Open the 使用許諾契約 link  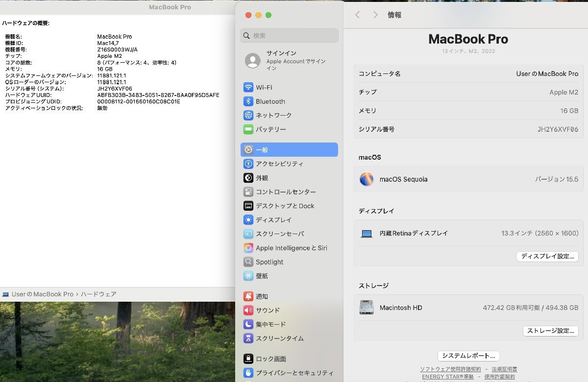pos(500,377)
